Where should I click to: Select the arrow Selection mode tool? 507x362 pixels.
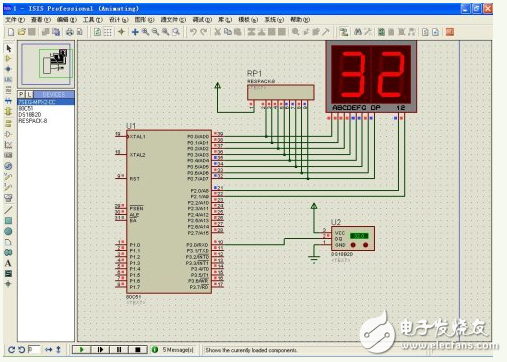pos(9,48)
